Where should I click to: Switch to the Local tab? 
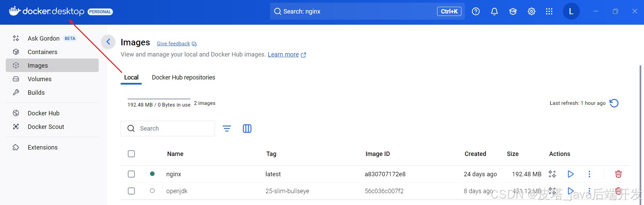[x=131, y=77]
